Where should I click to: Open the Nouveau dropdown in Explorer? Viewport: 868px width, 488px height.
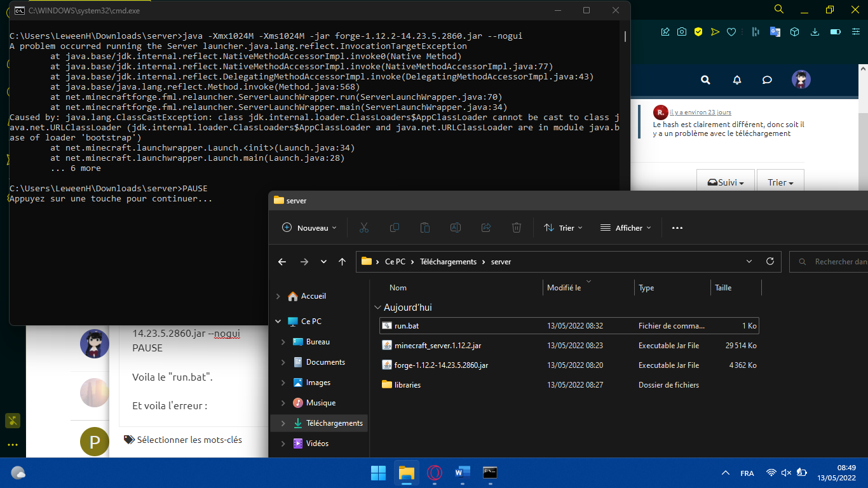(309, 227)
